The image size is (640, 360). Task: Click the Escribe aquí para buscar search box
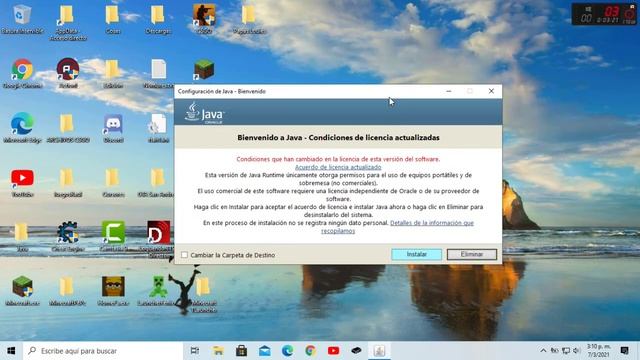[x=103, y=351]
